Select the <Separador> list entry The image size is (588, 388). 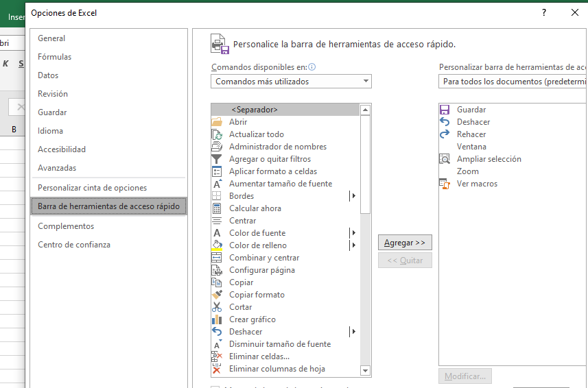pyautogui.click(x=285, y=110)
